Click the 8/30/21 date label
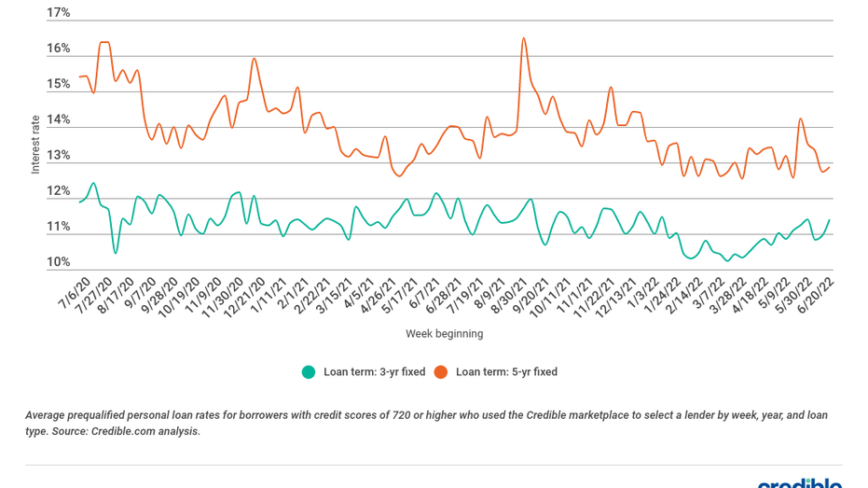The height and width of the screenshot is (488, 868). click(x=509, y=295)
